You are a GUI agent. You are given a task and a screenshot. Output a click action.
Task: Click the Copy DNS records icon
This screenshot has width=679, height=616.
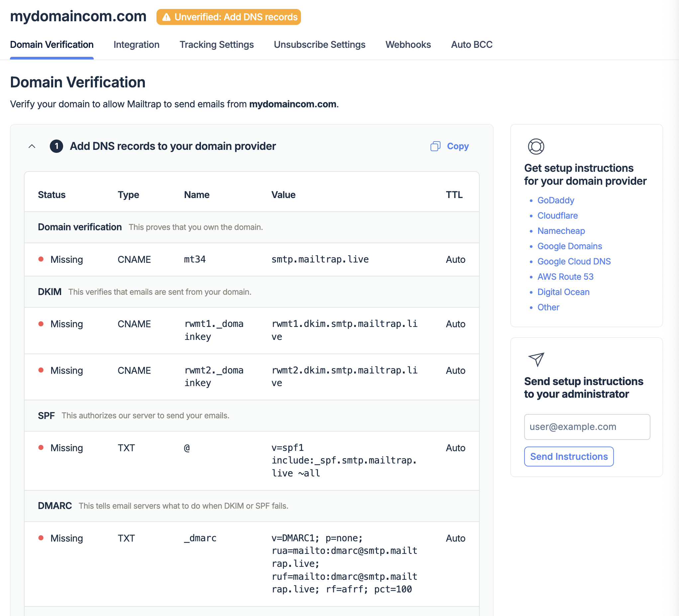tap(435, 146)
